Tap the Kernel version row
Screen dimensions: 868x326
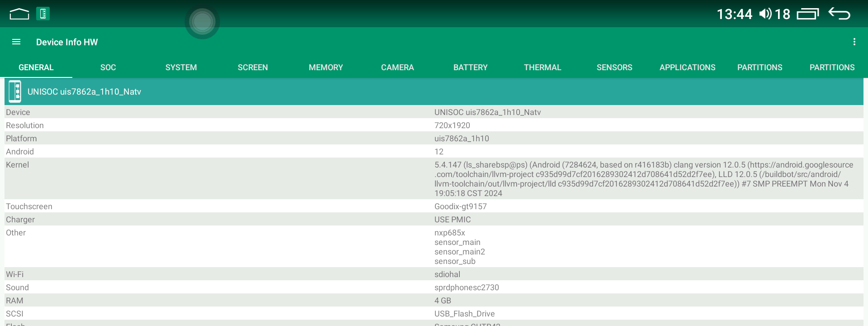coord(434,178)
